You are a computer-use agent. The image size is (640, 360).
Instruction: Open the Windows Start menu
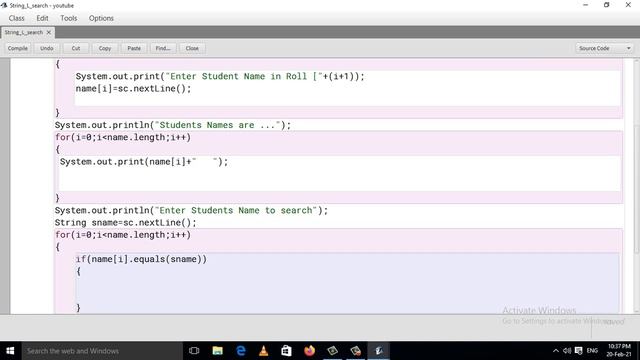(10, 351)
